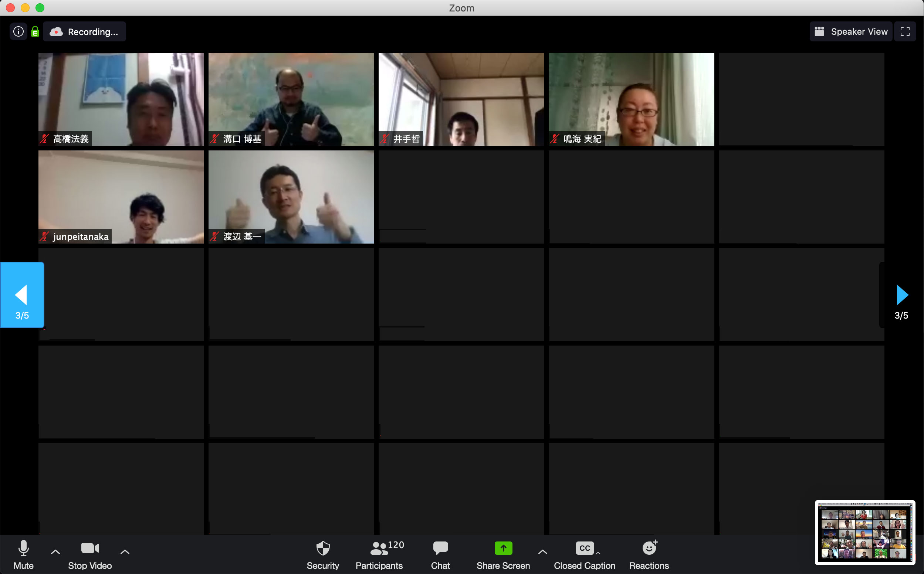Minimize the Zoom window with yellow button
The height and width of the screenshot is (574, 924).
point(25,8)
